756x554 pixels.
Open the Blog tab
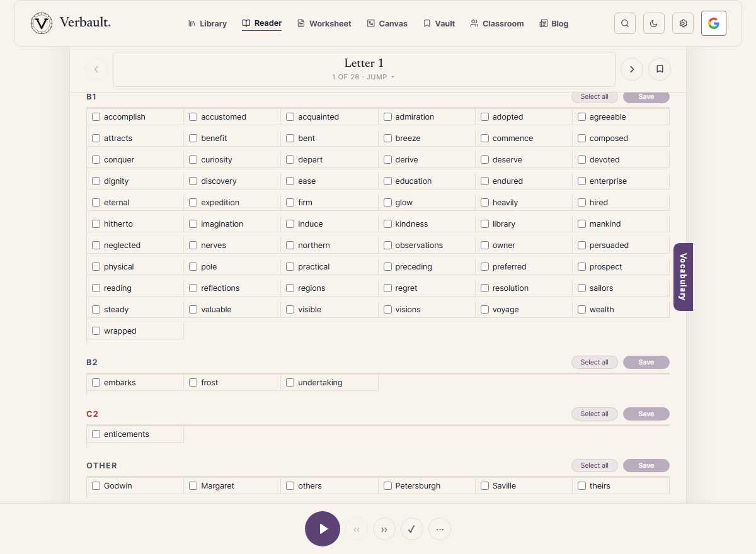click(x=554, y=23)
